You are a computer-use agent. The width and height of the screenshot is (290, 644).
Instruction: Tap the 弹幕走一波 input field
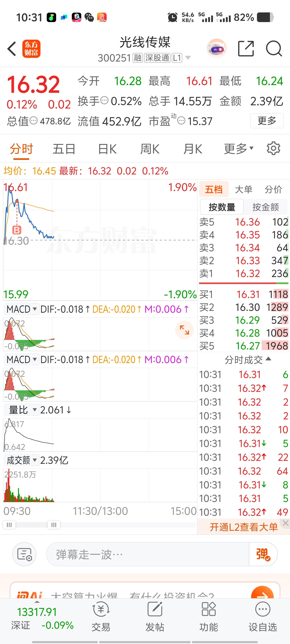tap(148, 554)
